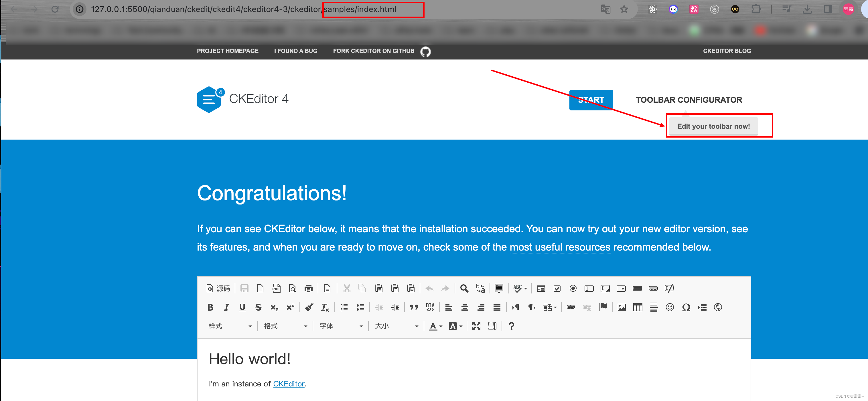The image size is (868, 401).
Task: Expand the ABC spell checker dropdown
Action: (520, 289)
